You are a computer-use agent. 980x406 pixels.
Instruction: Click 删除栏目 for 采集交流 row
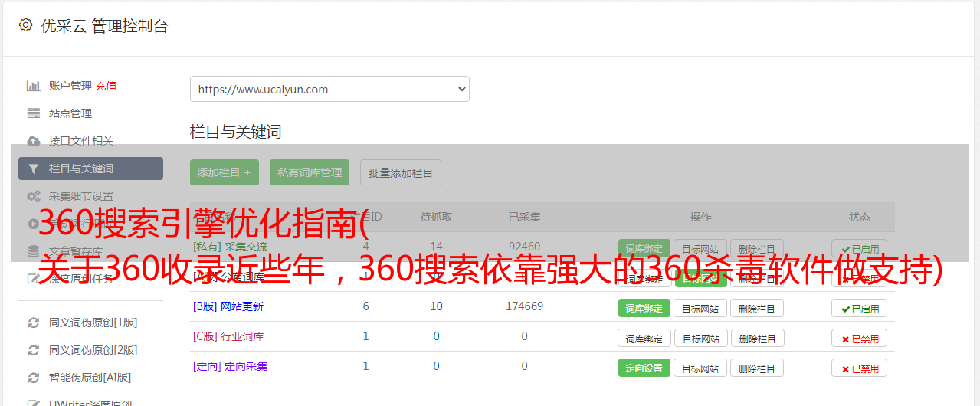[757, 248]
